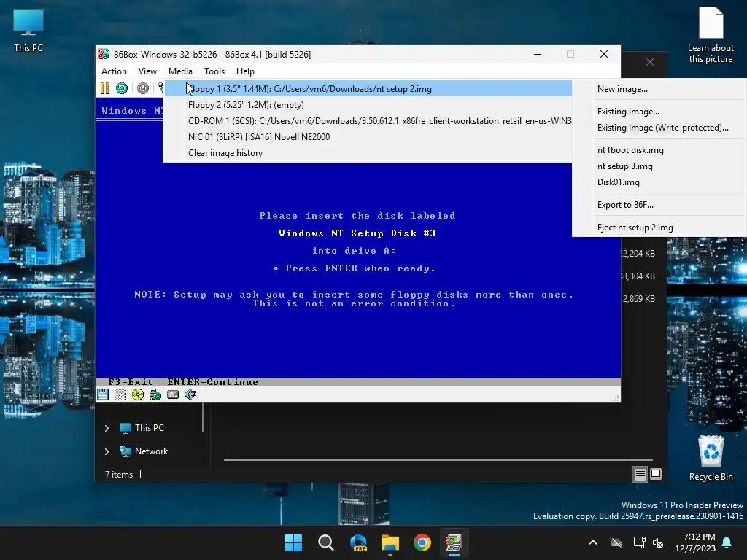Choose Existing image (Write-protected)...

[659, 128]
